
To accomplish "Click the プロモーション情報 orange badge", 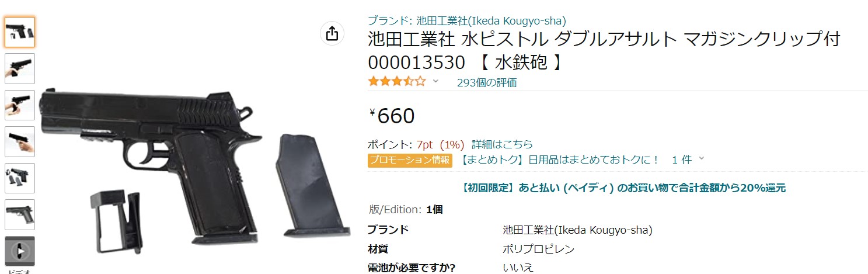I will click(x=410, y=159).
